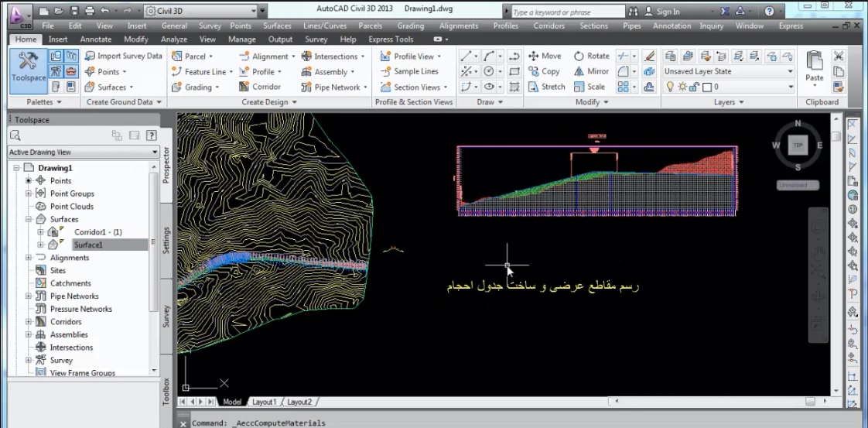
Task: Open the Inquiry menu
Action: (711, 26)
